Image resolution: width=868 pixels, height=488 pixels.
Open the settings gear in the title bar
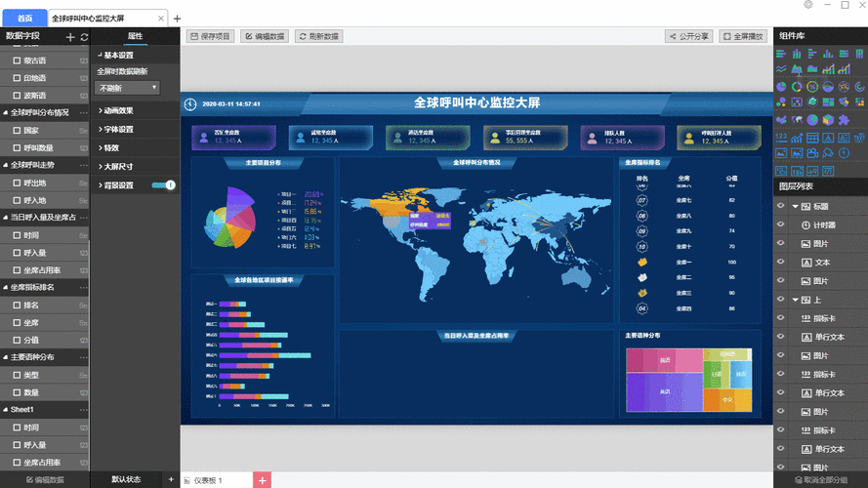(x=808, y=5)
